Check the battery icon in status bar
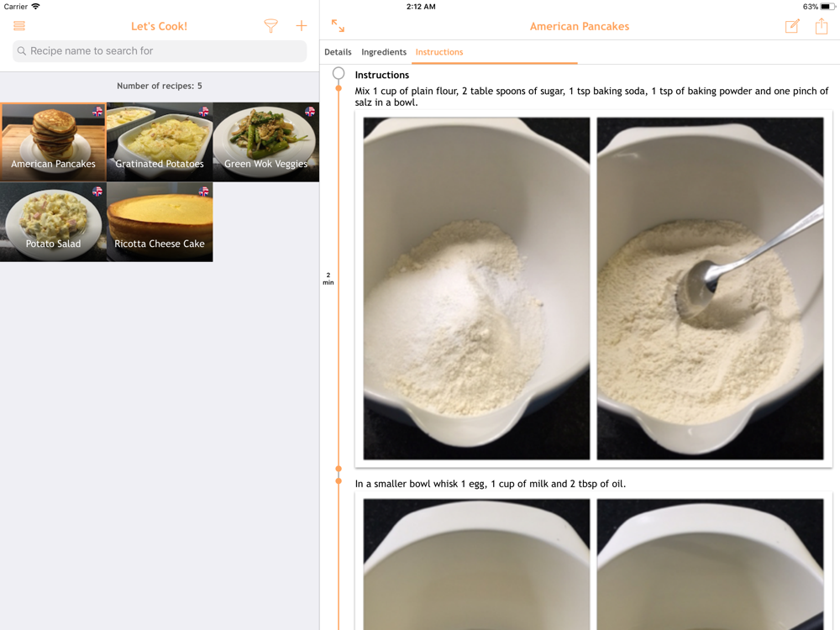 pyautogui.click(x=827, y=7)
